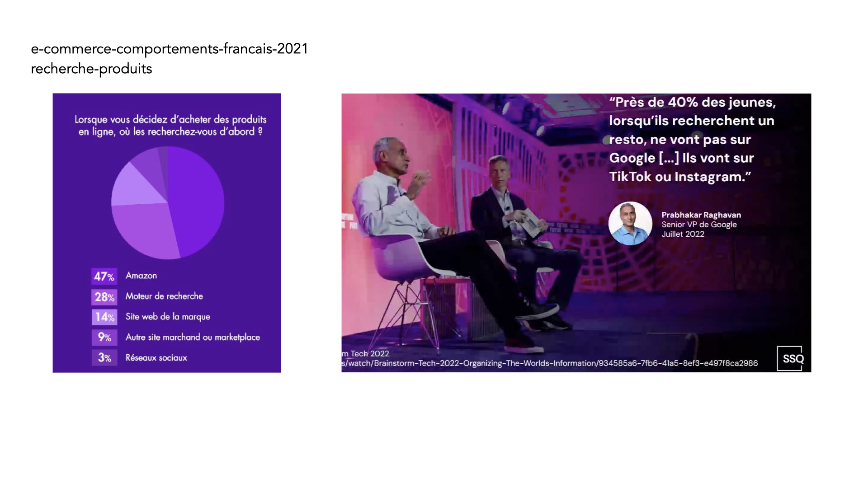Click the 9% percentage box

pyautogui.click(x=104, y=338)
